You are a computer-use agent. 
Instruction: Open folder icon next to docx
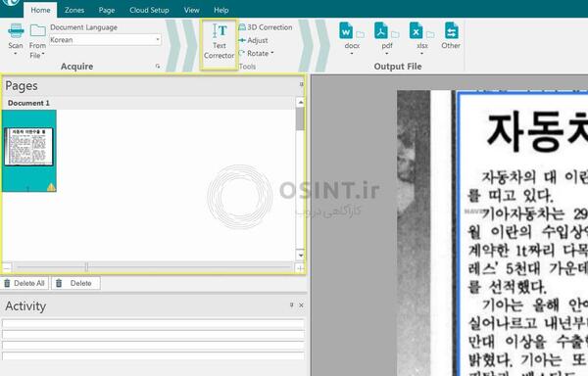360,34
